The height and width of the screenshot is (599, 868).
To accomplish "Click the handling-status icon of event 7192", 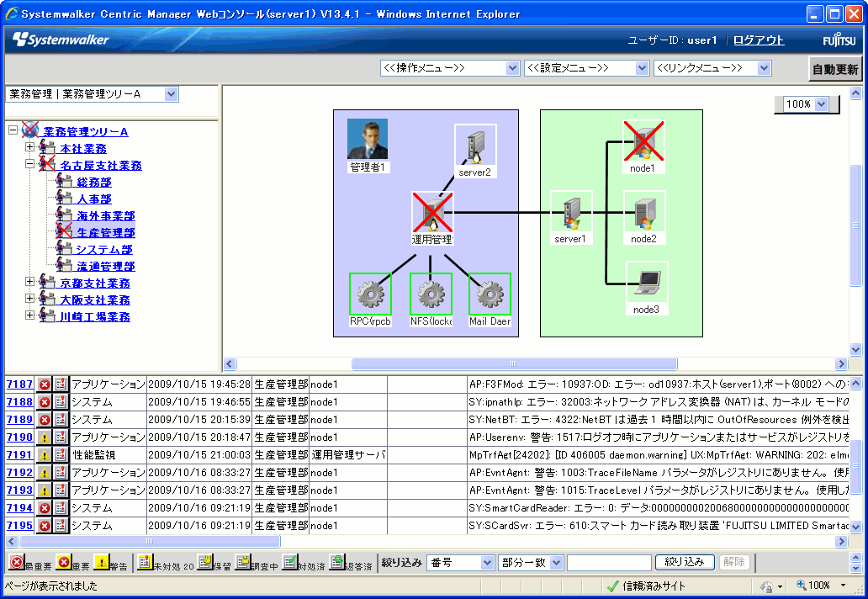I will click(61, 474).
